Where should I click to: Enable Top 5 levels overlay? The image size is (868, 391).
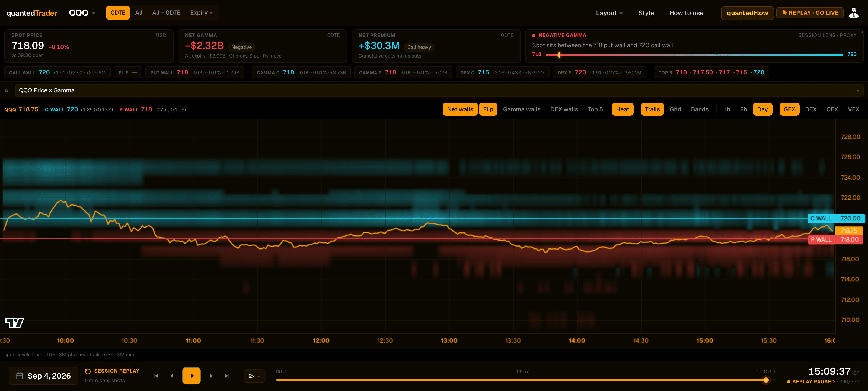(595, 109)
